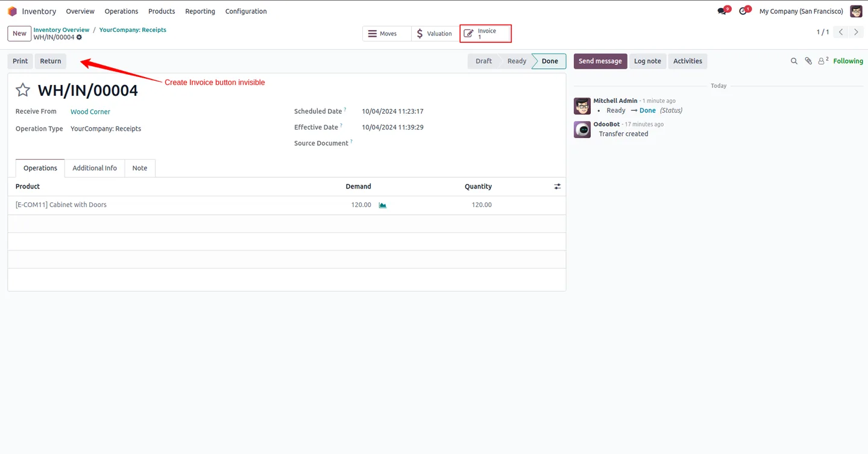Go to the previous record arrow
The image size is (868, 454).
(841, 33)
